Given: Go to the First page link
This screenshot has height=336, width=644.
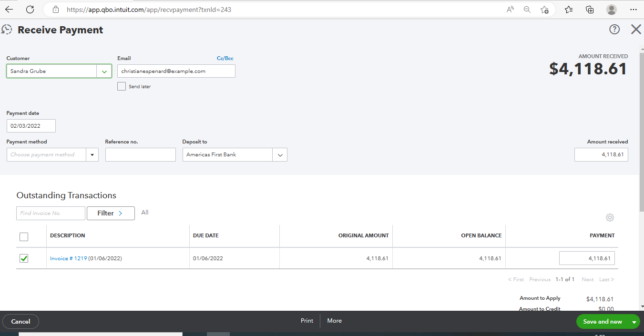Looking at the screenshot, I should point(516,279).
